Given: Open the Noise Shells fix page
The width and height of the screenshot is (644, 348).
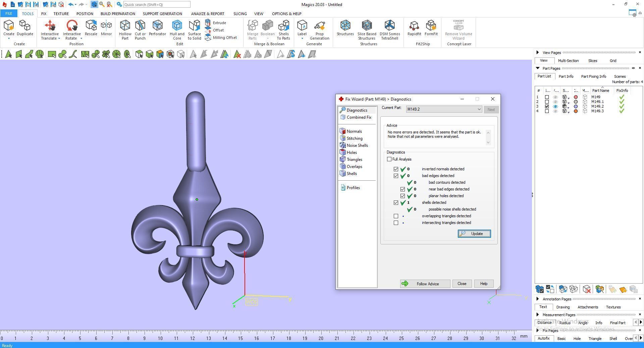Looking at the screenshot, I should [x=354, y=146].
